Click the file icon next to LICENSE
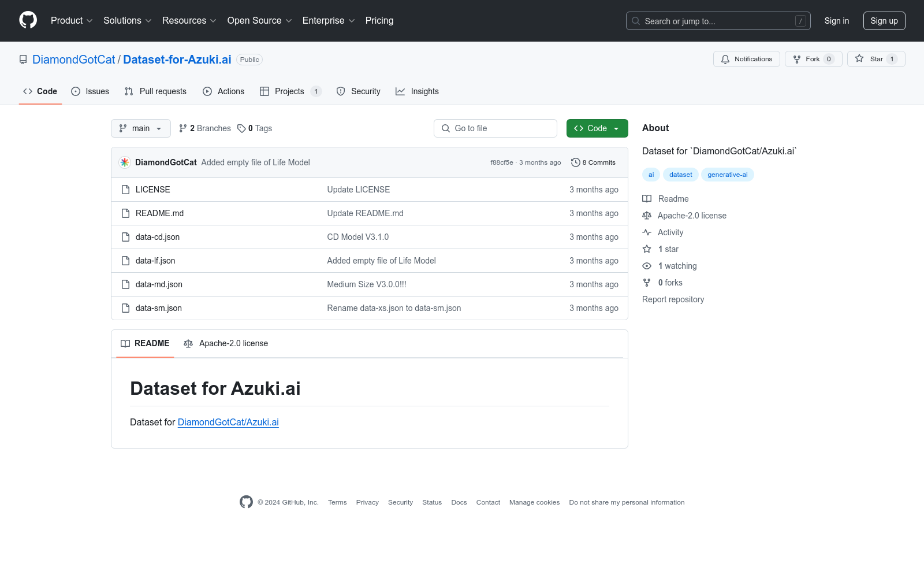924x578 pixels. point(125,190)
